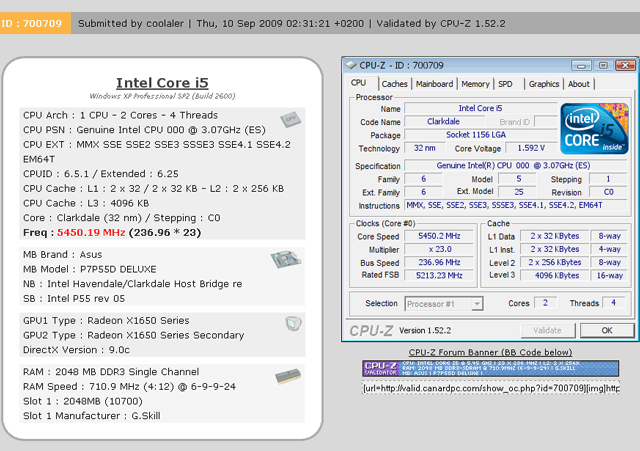The image size is (640, 451).
Task: Click the Revision C0 field
Action: point(609,192)
